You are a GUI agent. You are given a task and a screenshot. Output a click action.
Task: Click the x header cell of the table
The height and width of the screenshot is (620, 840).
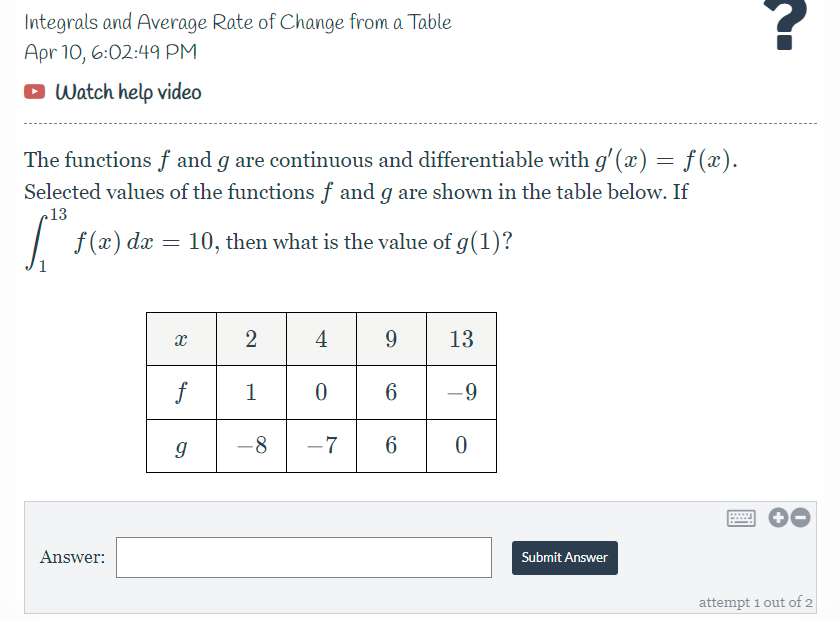181,339
